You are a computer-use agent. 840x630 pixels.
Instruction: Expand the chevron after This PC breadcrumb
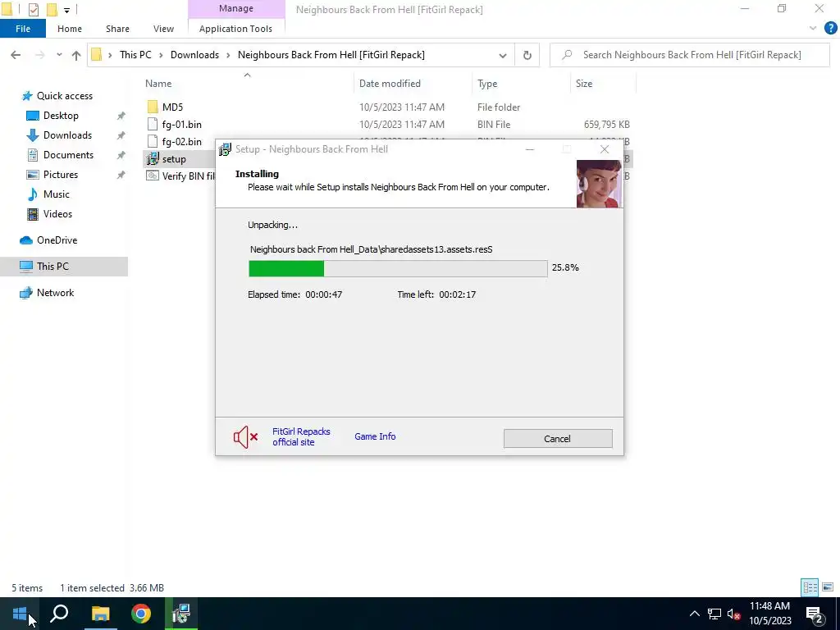click(161, 55)
